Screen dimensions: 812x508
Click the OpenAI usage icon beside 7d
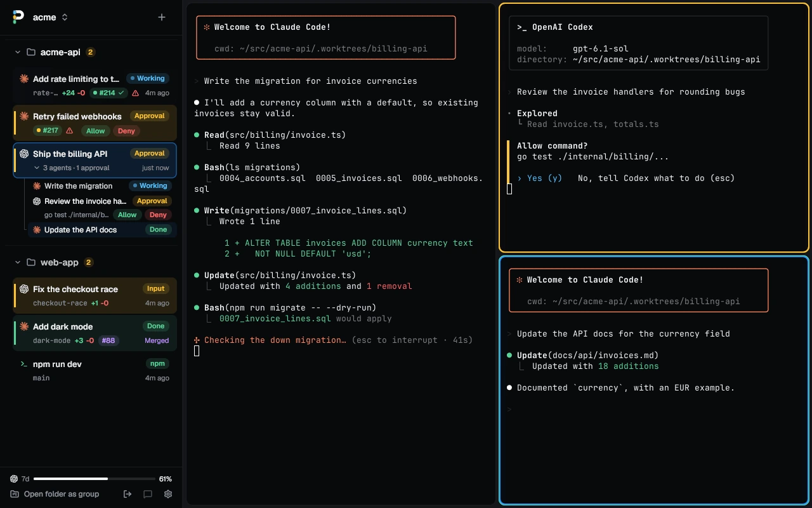click(14, 479)
